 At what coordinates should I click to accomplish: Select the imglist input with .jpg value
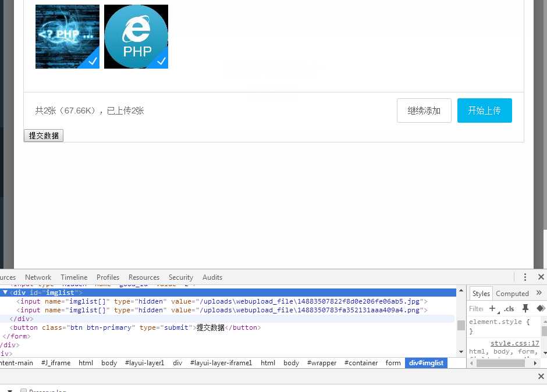tap(222, 301)
